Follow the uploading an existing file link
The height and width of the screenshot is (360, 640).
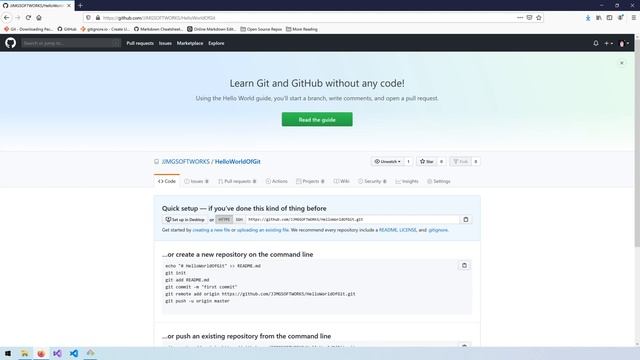(262, 230)
